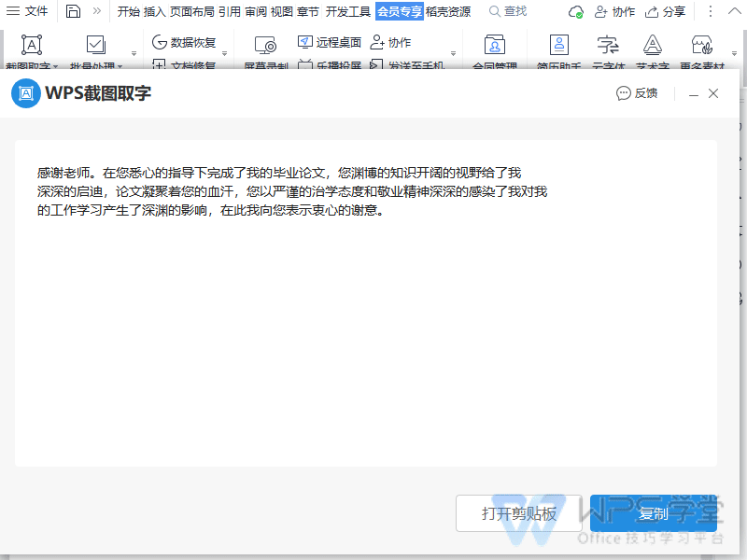Click the 更多素材 materials icon
This screenshot has width=747, height=560.
[x=702, y=45]
